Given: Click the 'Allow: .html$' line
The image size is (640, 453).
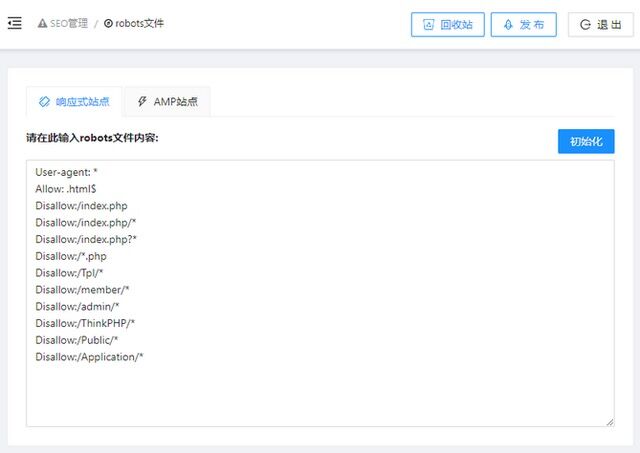Looking at the screenshot, I should coord(66,189).
